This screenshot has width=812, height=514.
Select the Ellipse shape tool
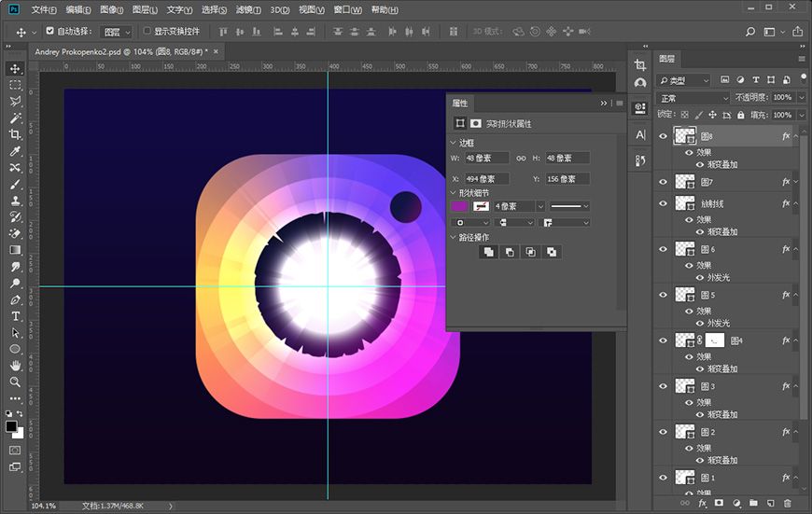coord(15,349)
